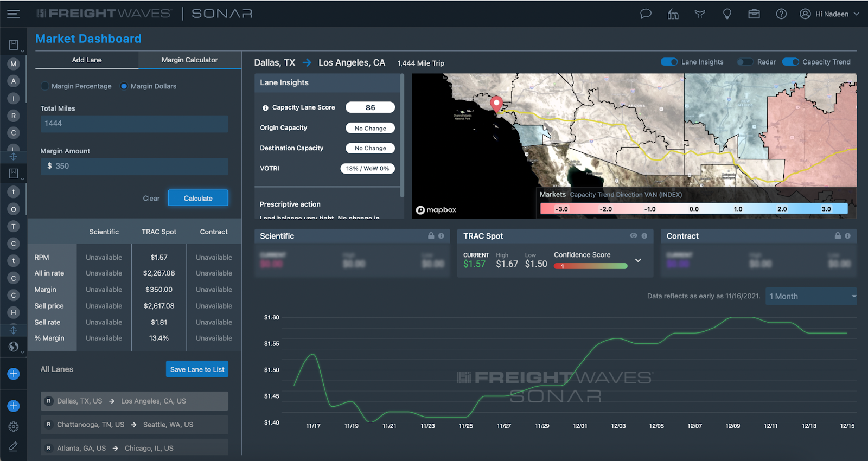The height and width of the screenshot is (461, 868).
Task: Select the Margin Percentage radio button
Action: (x=45, y=86)
